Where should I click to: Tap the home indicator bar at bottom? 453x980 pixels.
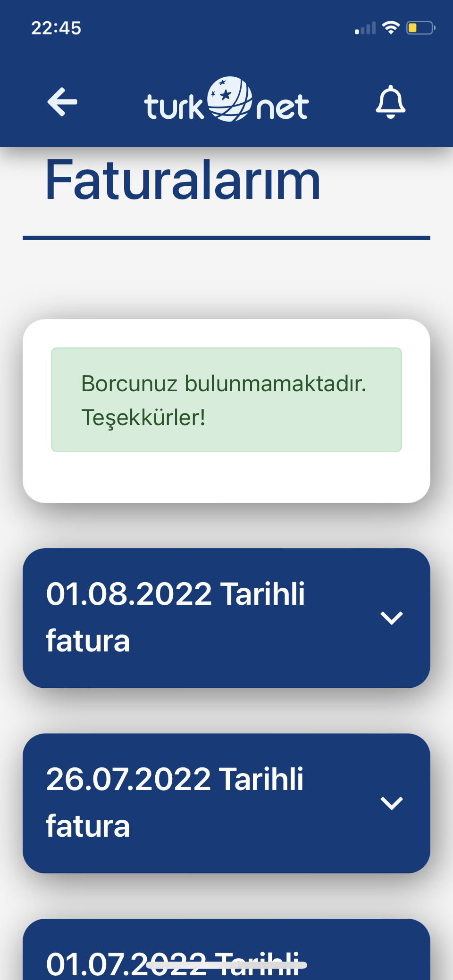pos(226,965)
